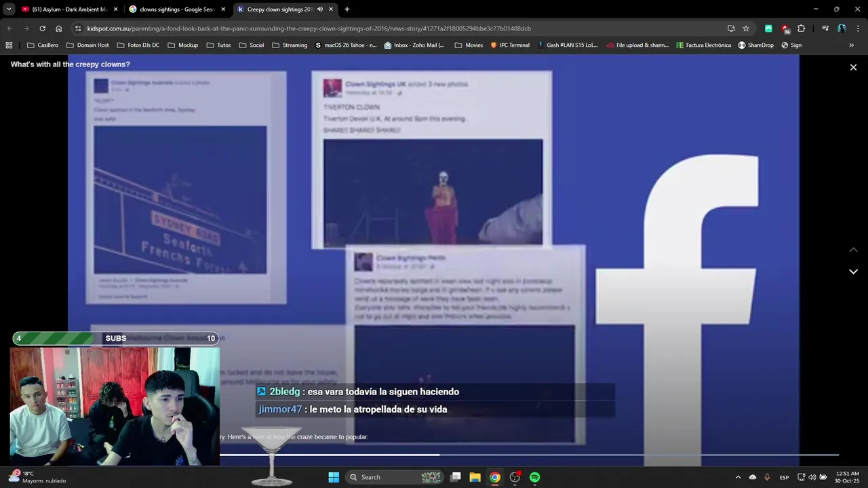Click the taskbar Search box
868x488 pixels.
point(395,477)
